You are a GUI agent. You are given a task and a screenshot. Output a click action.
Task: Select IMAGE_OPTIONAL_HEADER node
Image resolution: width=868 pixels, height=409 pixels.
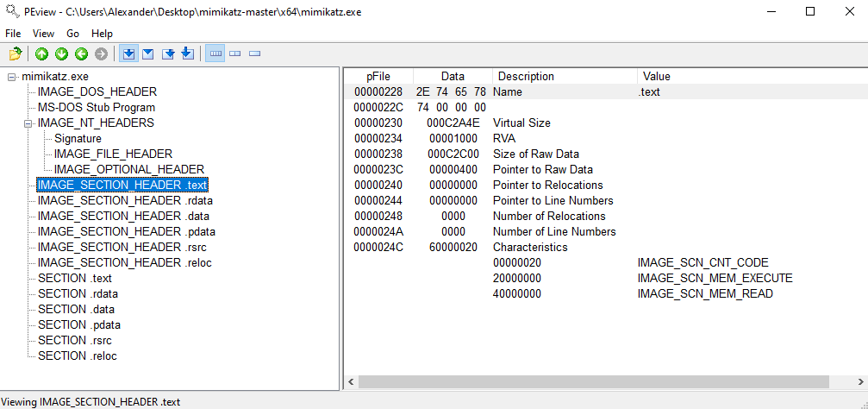[129, 170]
